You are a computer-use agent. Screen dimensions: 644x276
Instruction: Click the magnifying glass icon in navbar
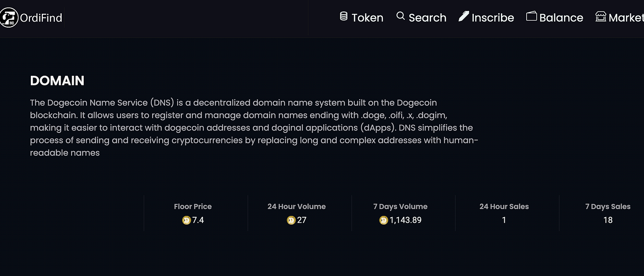400,17
